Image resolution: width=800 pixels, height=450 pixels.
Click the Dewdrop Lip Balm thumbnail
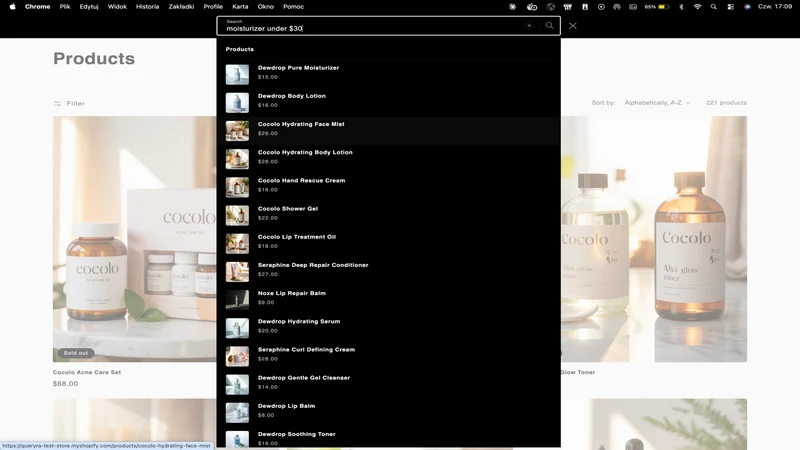click(237, 413)
